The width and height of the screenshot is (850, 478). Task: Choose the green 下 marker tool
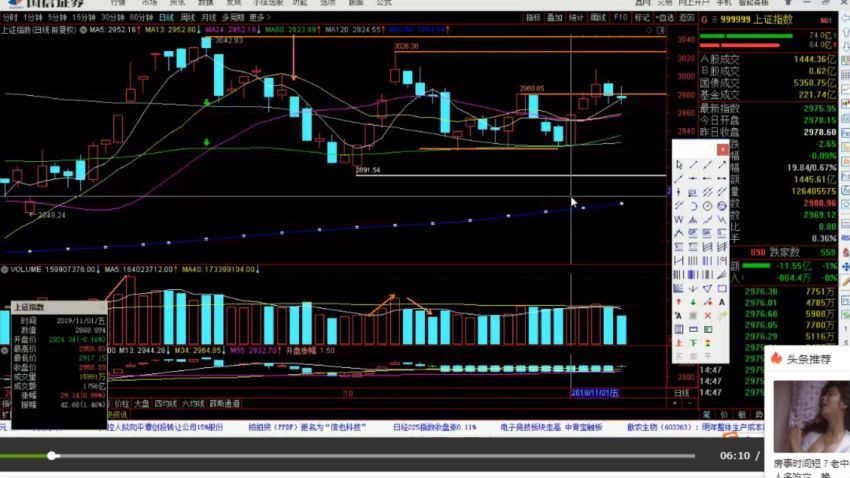(x=693, y=343)
